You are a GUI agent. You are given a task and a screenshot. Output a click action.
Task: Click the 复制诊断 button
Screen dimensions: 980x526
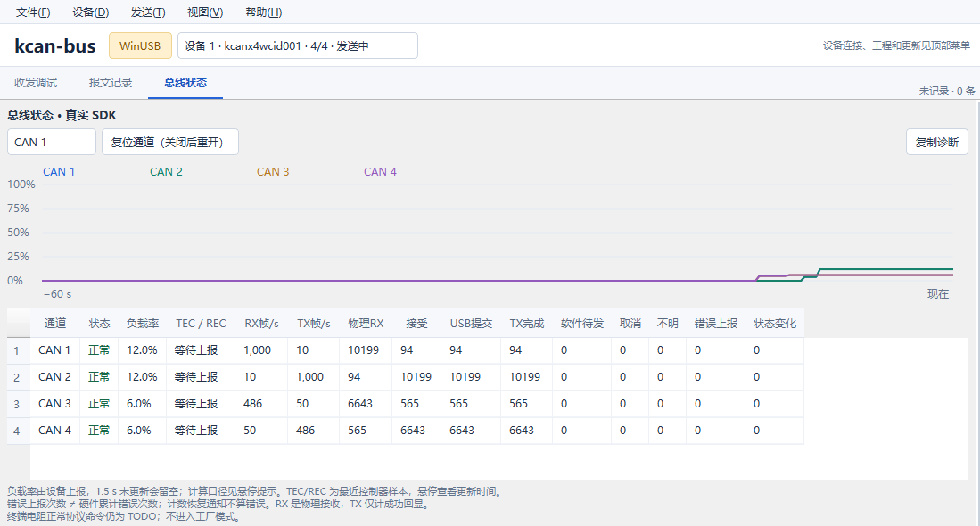coord(937,142)
